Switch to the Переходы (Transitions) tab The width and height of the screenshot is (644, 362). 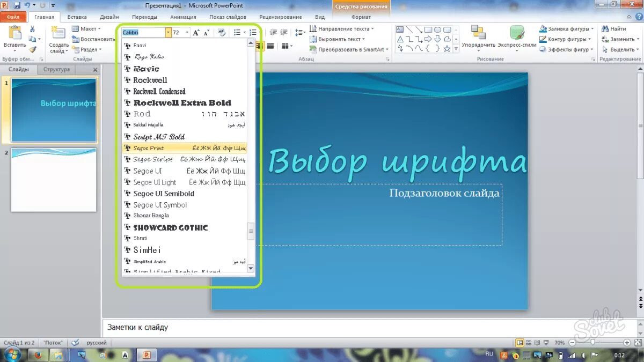tap(144, 17)
